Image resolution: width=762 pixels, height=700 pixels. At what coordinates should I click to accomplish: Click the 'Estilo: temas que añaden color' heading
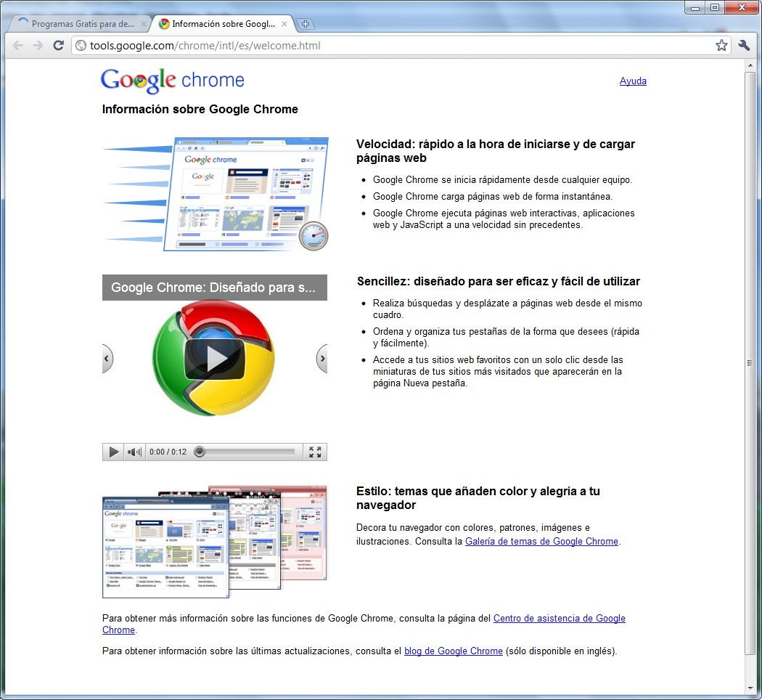pyautogui.click(x=478, y=498)
